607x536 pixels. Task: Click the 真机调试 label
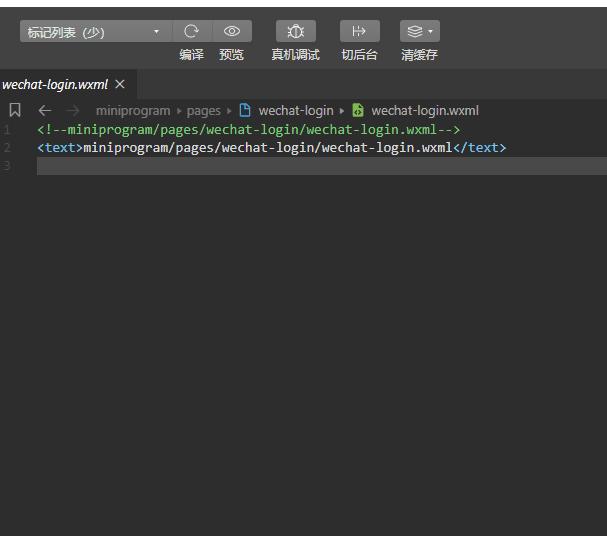[295, 55]
